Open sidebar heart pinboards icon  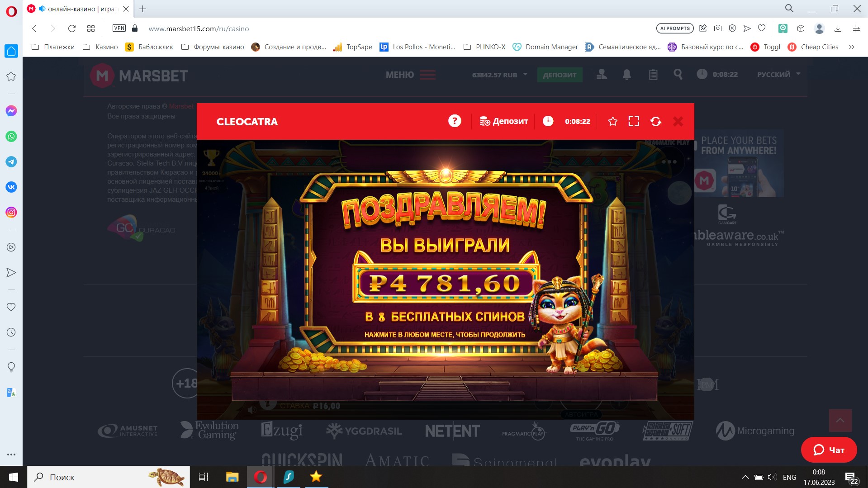(x=11, y=307)
